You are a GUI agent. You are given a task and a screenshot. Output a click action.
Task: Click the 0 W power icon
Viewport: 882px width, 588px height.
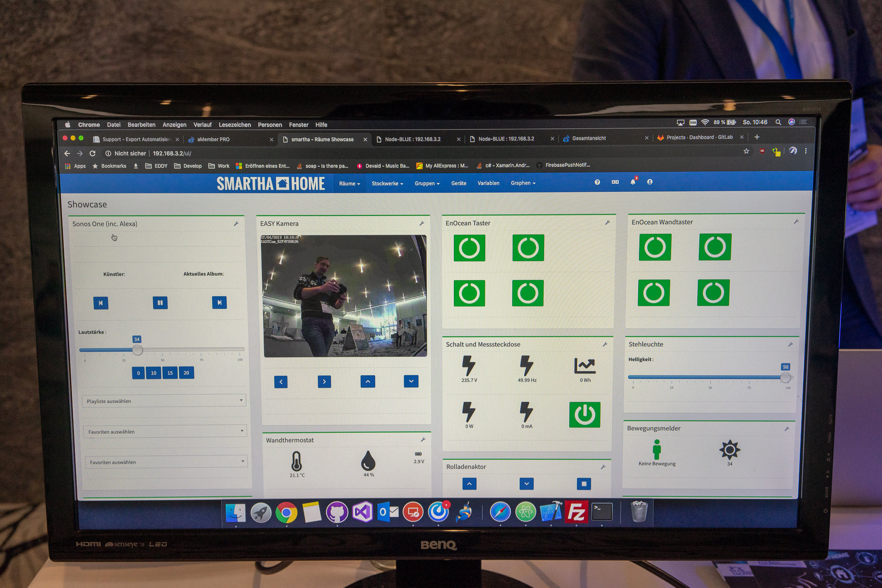coord(469,412)
